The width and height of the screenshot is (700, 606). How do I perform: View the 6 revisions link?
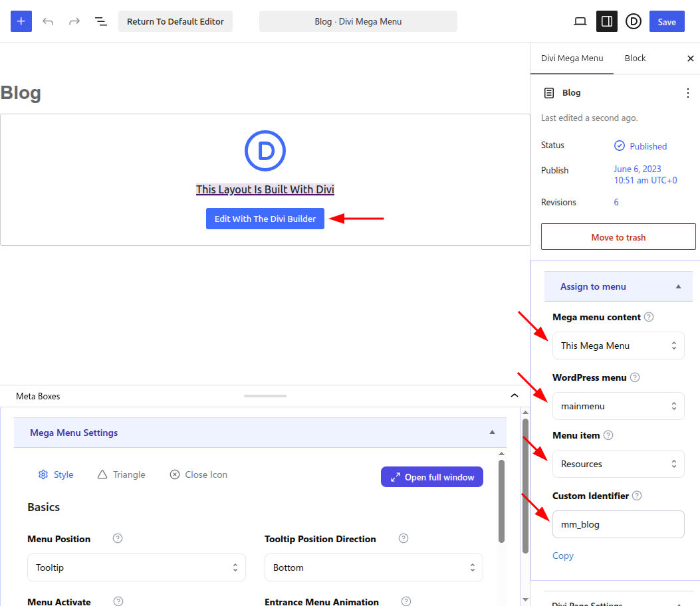pyautogui.click(x=616, y=202)
